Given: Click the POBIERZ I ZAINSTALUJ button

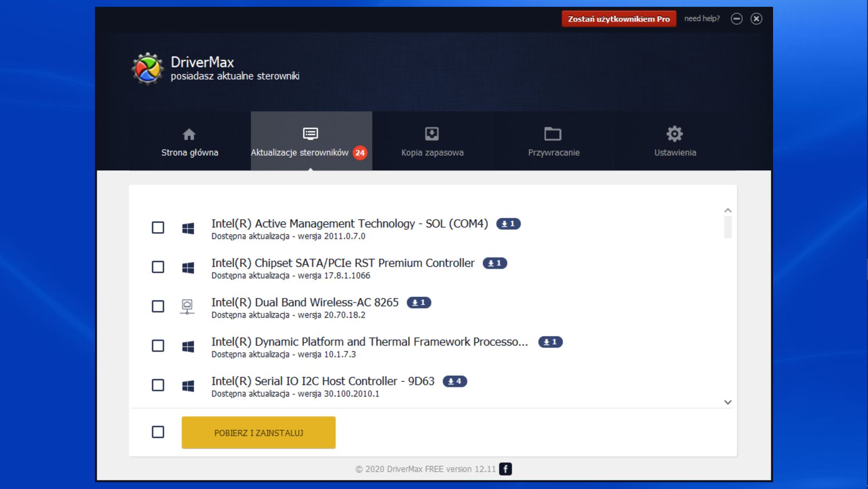Looking at the screenshot, I should [x=258, y=432].
